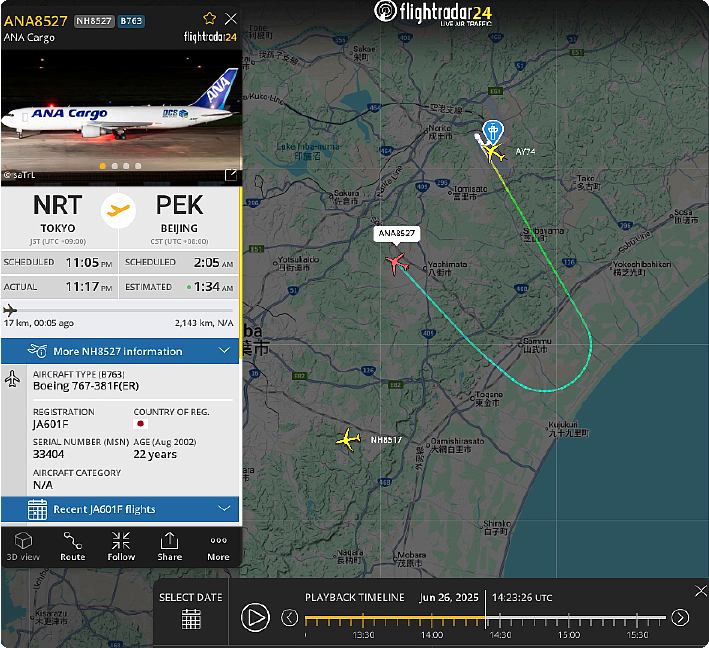Share this flight
This screenshot has height=648, width=709.
[170, 546]
